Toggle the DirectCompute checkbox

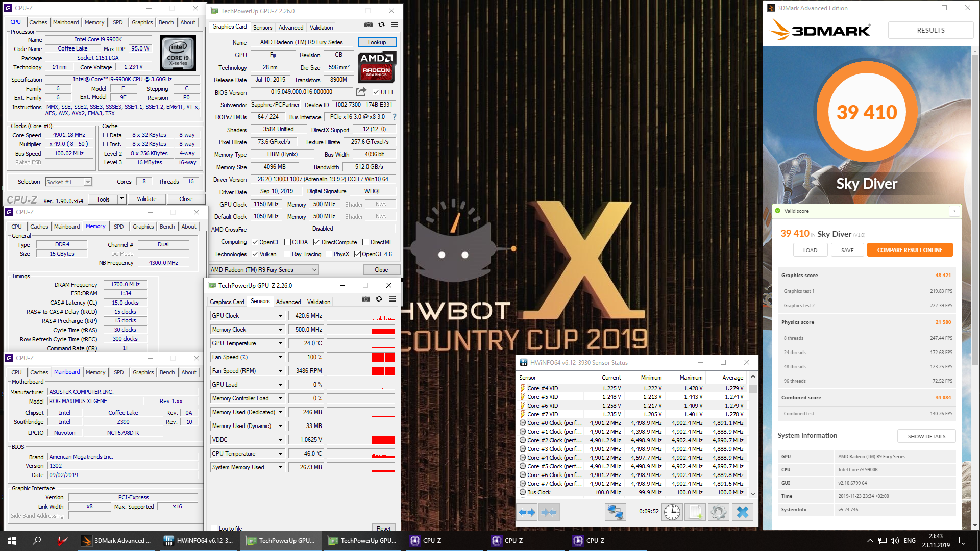[316, 242]
